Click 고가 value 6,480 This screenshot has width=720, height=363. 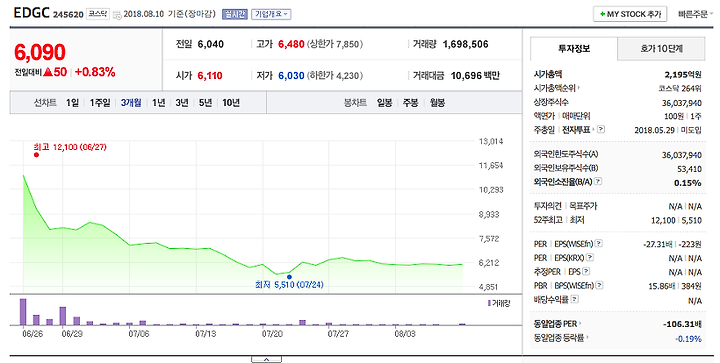click(x=291, y=45)
